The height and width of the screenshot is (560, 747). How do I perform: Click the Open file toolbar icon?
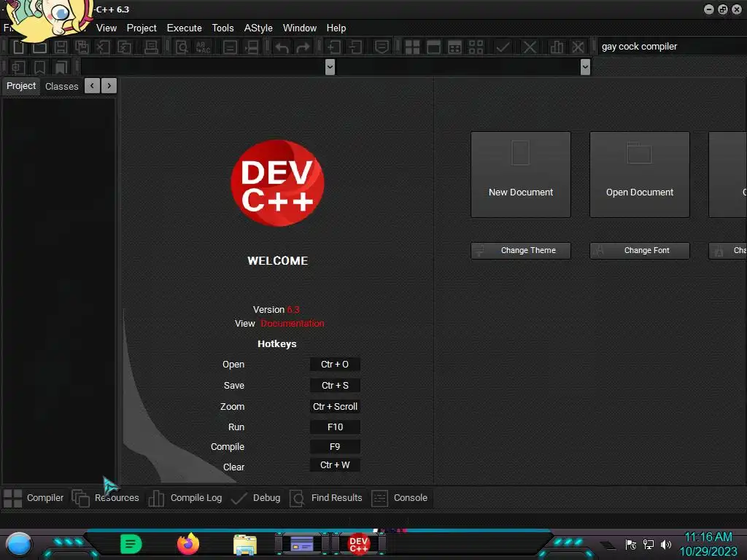coord(39,47)
